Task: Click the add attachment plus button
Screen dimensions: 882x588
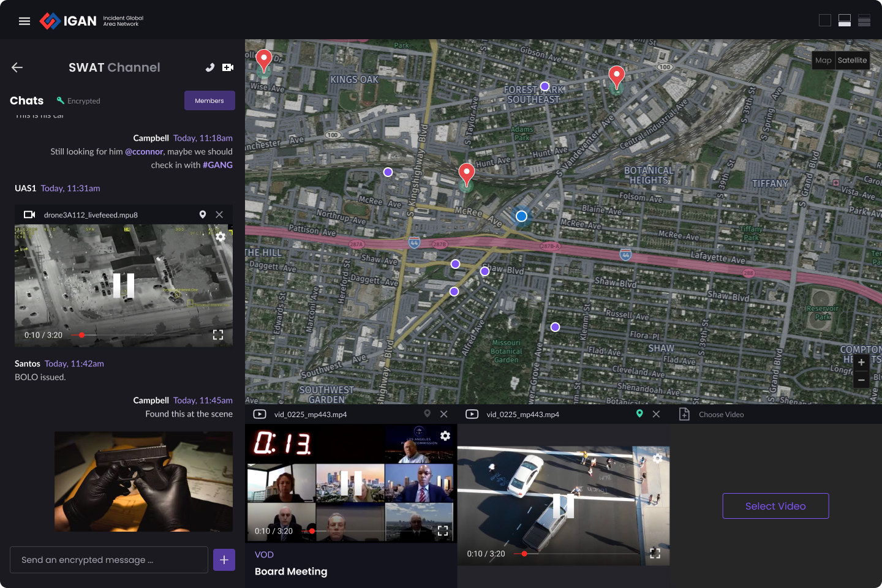Action: click(x=224, y=559)
